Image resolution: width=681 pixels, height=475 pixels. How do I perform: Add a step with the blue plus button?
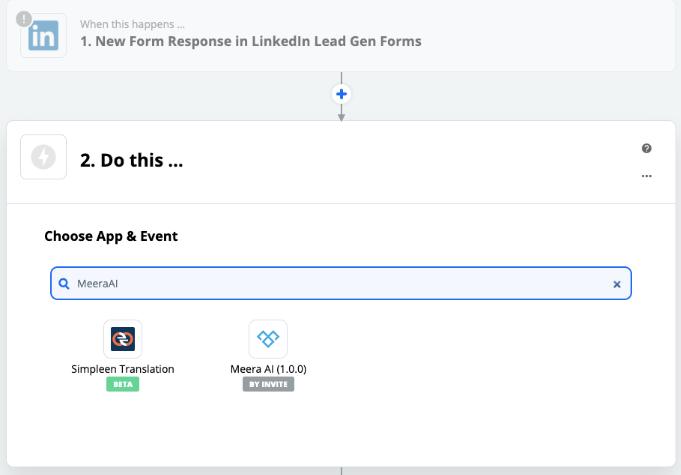pos(341,94)
